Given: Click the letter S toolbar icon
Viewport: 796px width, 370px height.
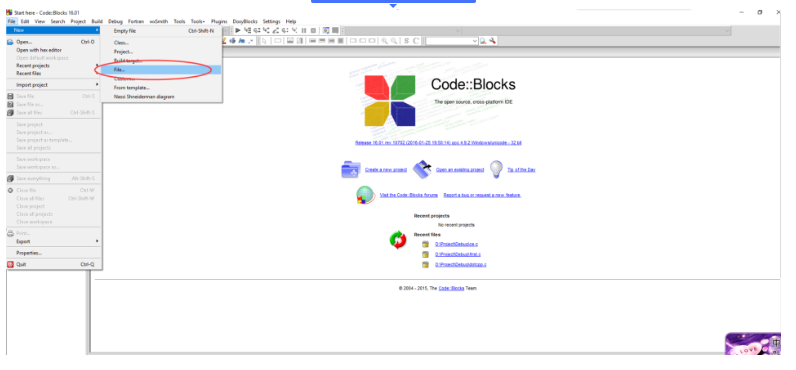Looking at the screenshot, I should click(x=407, y=41).
